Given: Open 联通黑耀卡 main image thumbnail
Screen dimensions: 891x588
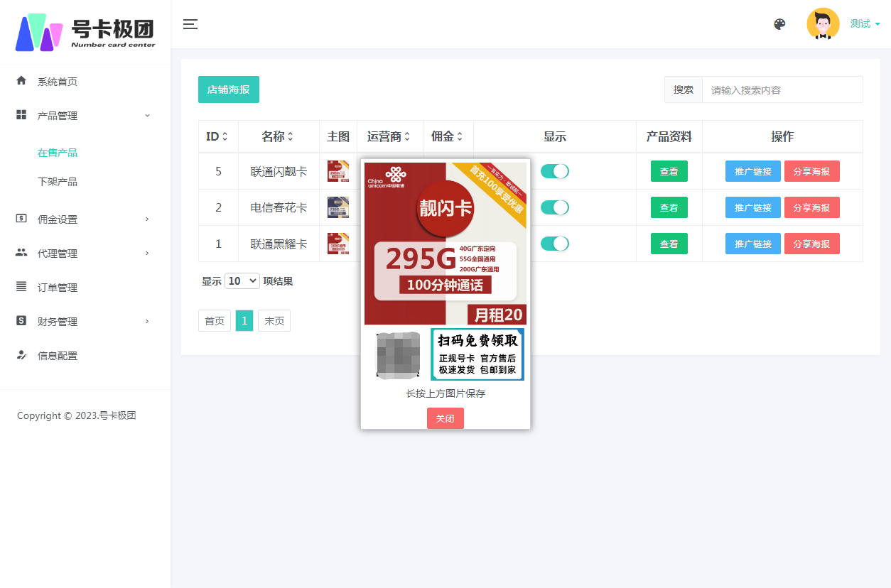Looking at the screenshot, I should (x=338, y=244).
